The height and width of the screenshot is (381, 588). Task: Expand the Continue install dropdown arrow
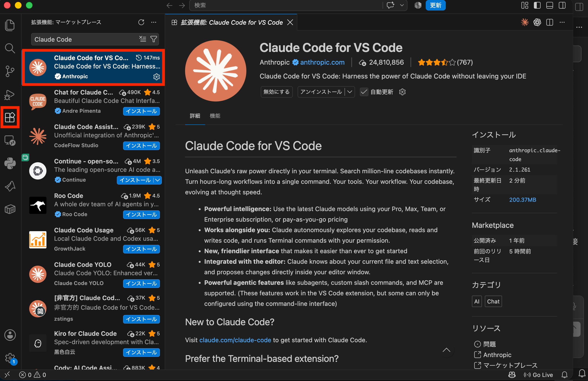point(158,180)
